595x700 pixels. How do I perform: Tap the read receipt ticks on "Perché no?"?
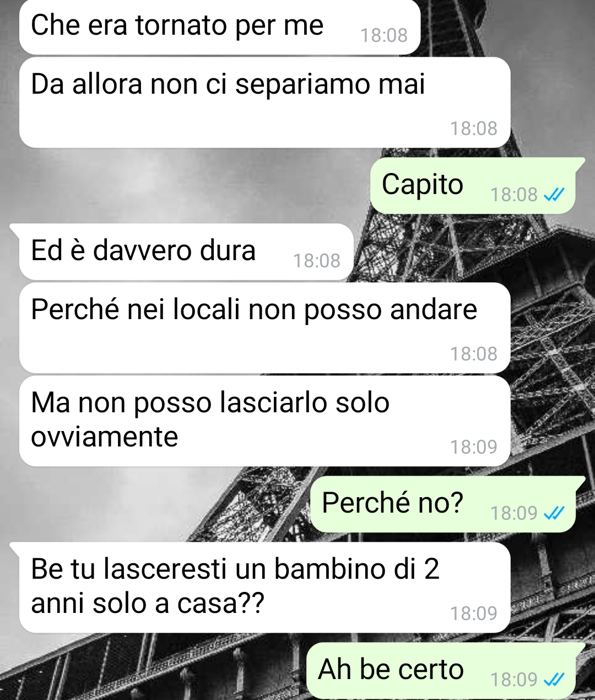coord(554,513)
